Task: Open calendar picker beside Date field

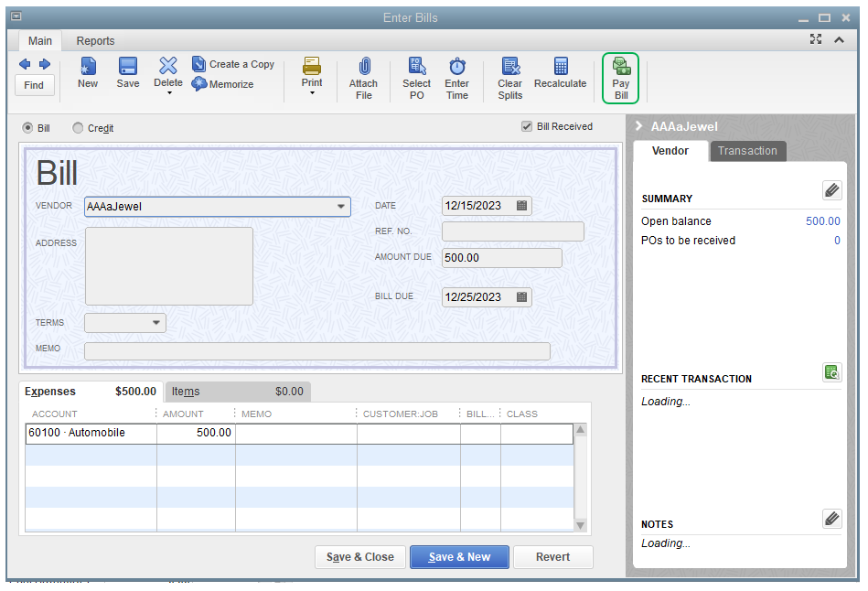Action: click(521, 206)
